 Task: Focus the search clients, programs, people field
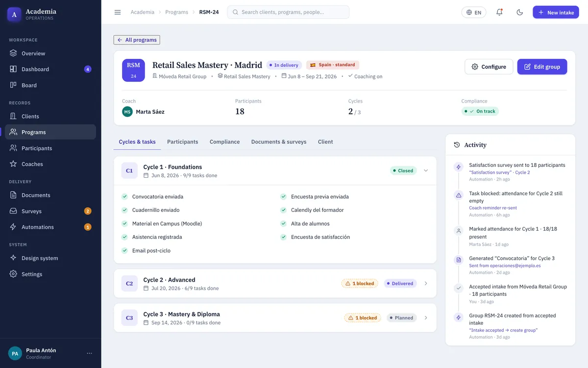pos(288,12)
